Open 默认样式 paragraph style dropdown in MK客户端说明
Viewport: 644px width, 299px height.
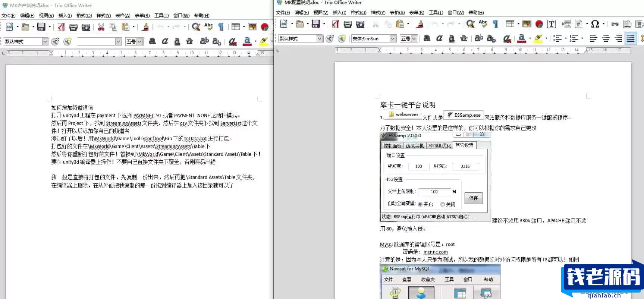click(45, 41)
